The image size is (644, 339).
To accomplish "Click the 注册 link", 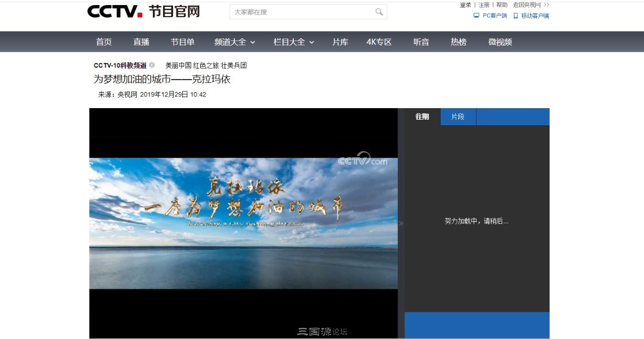I will [484, 5].
